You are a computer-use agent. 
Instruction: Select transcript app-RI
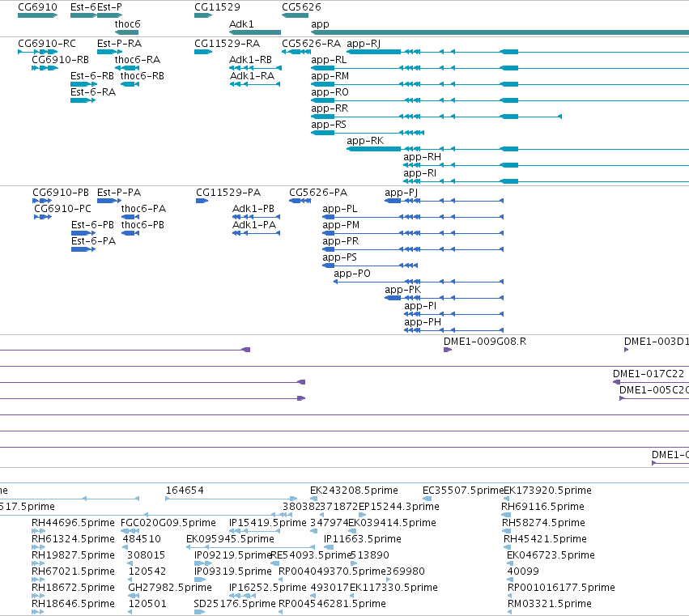pos(420,174)
